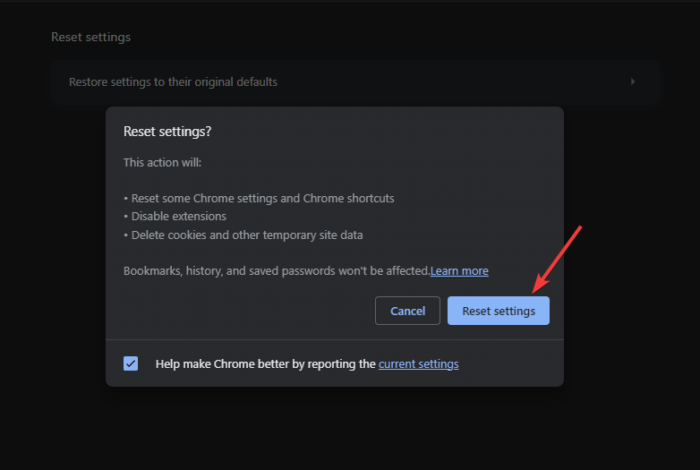700x470 pixels.
Task: Expand arrow on Restore settings row
Action: click(633, 82)
